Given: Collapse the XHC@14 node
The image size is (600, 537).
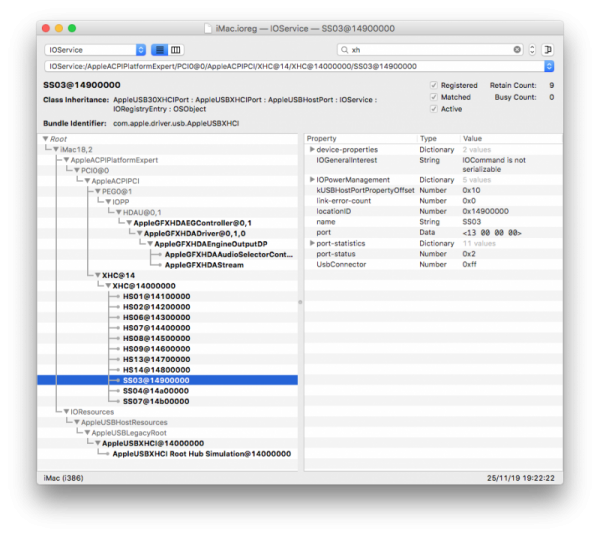Looking at the screenshot, I should tap(98, 275).
